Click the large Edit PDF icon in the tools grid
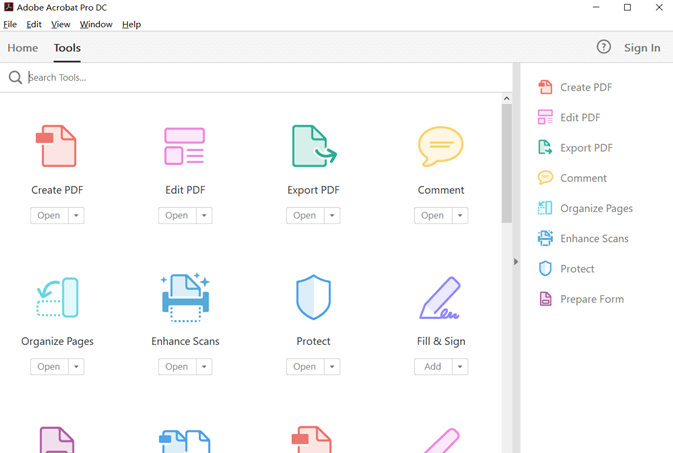This screenshot has height=453, width=673. [185, 146]
